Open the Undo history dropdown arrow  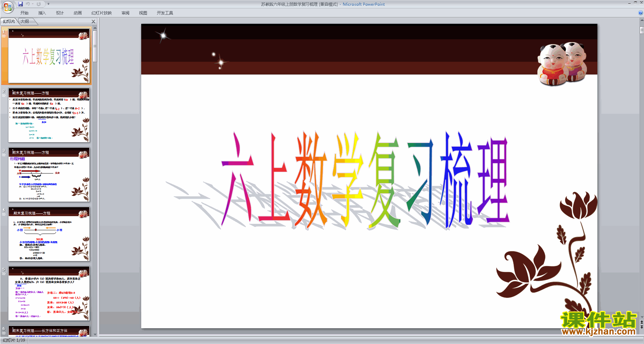pos(33,4)
